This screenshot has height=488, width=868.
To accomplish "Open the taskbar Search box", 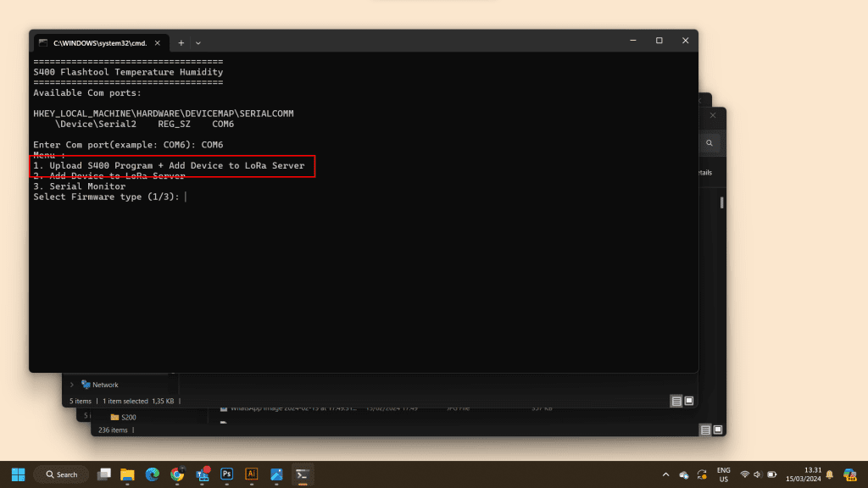I will [61, 474].
